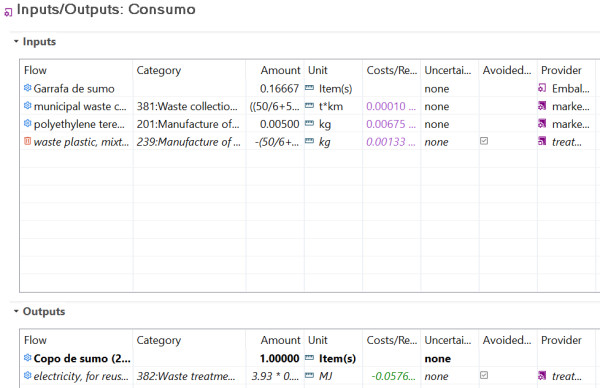This screenshot has width=600, height=388.
Task: Click the Embal... provider process icon
Action: [x=542, y=88]
